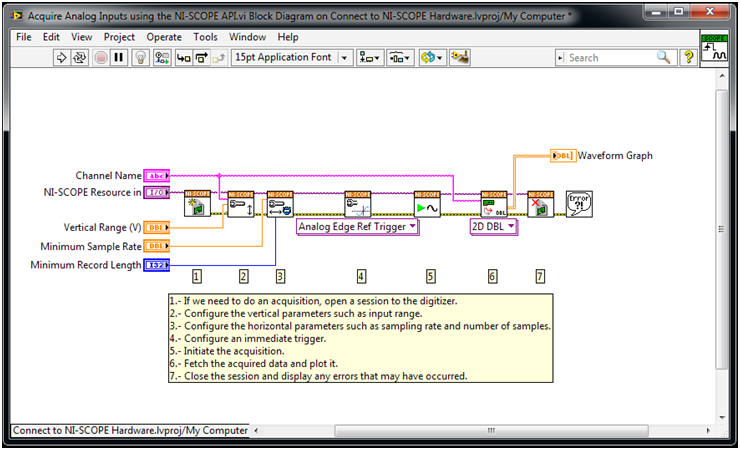Expand the Analog Edge Ref Trigger selector
The height and width of the screenshot is (450, 740).
[x=358, y=227]
